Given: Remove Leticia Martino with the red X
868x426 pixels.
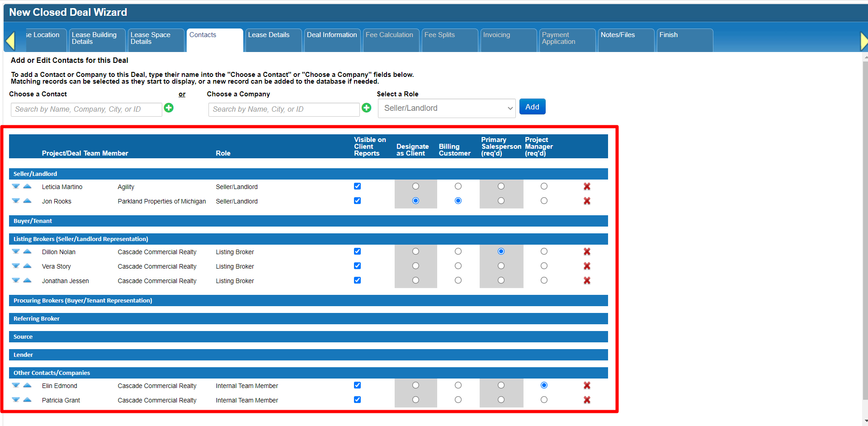Looking at the screenshot, I should click(x=587, y=186).
